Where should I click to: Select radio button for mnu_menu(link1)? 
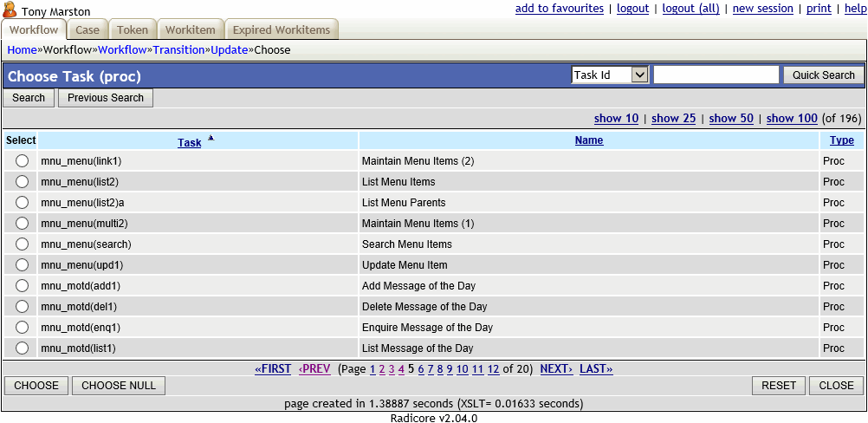[22, 161]
